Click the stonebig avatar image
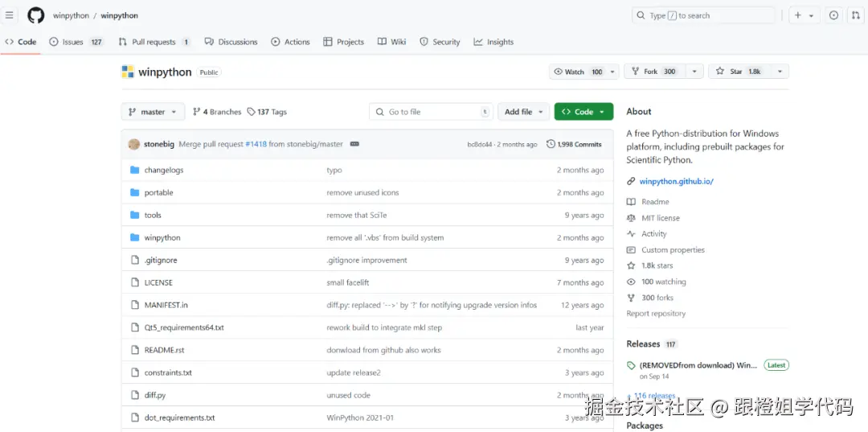 tap(134, 144)
